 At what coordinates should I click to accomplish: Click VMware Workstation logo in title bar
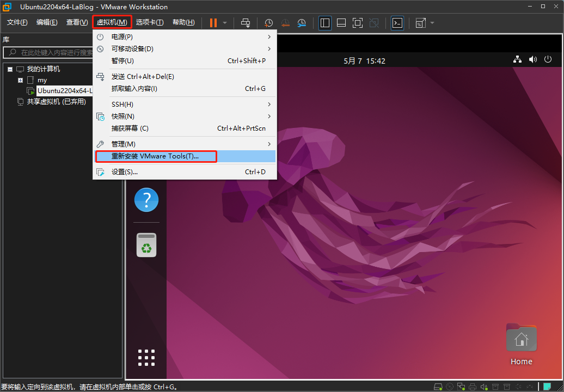tap(7, 7)
